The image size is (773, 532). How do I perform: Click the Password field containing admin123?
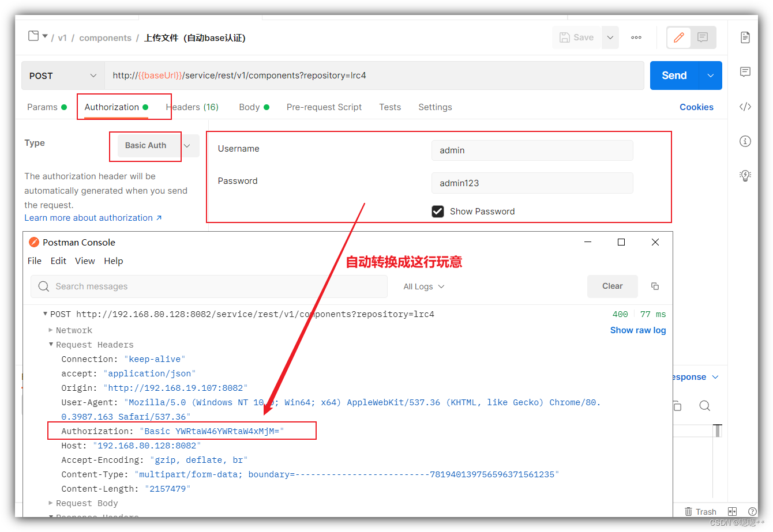(x=532, y=183)
